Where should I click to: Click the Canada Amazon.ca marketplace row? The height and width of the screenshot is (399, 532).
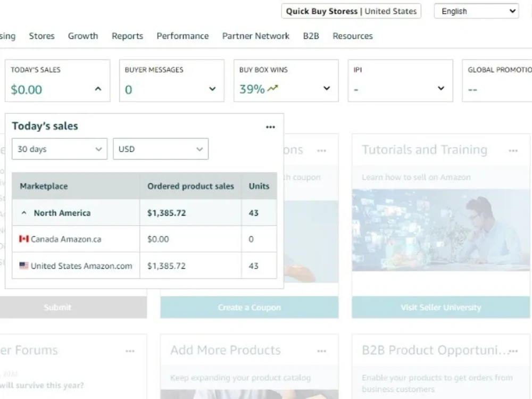(144, 239)
